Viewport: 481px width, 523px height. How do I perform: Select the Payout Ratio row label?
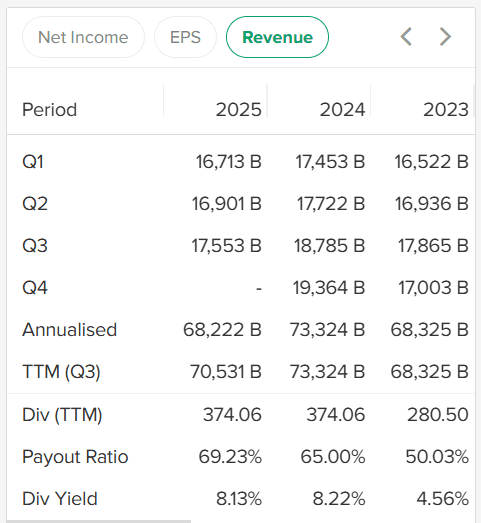(75, 457)
